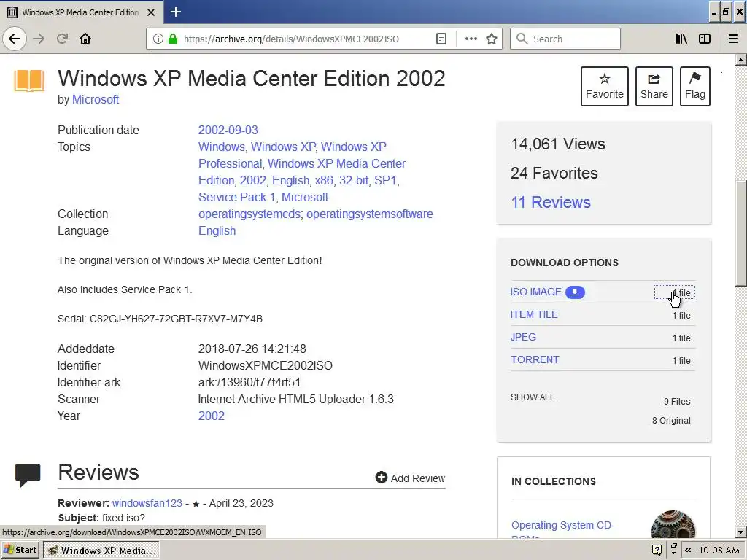Open the browser home page
The image size is (747, 560).
[85, 39]
